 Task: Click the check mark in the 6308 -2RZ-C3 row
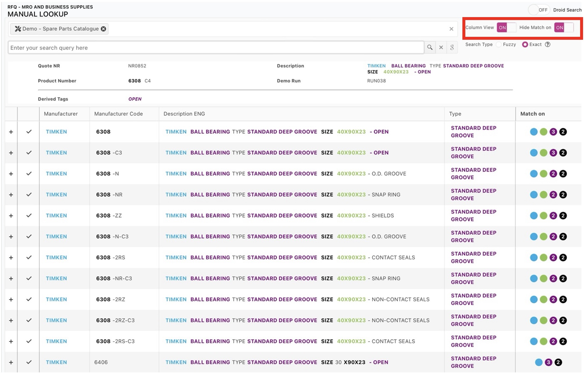[x=29, y=320]
